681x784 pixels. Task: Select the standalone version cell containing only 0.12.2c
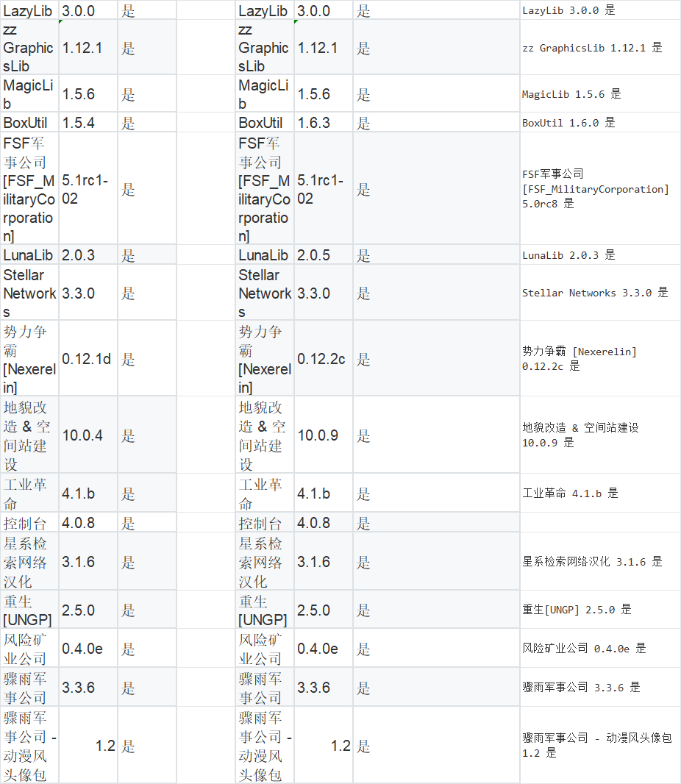[324, 358]
